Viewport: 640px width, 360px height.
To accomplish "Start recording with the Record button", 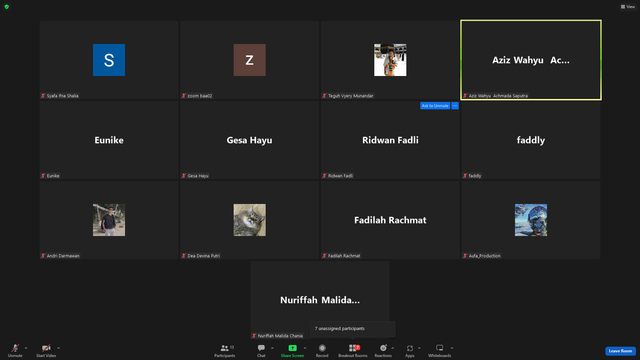I will coord(322,350).
